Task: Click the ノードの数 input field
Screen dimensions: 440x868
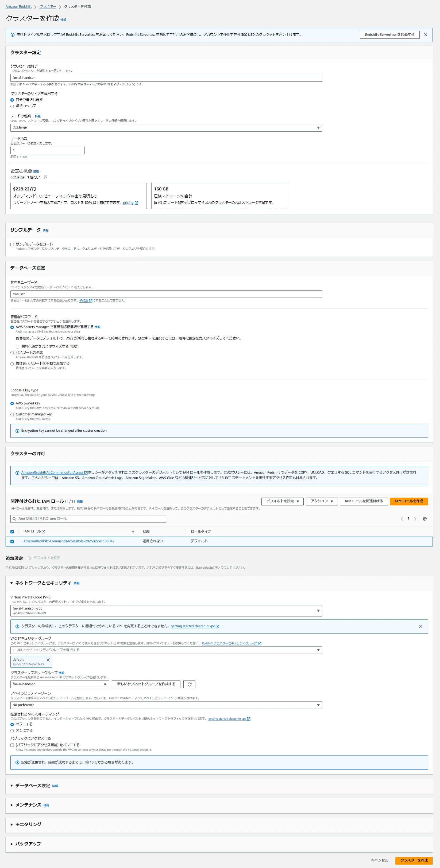Action: pyautogui.click(x=48, y=151)
